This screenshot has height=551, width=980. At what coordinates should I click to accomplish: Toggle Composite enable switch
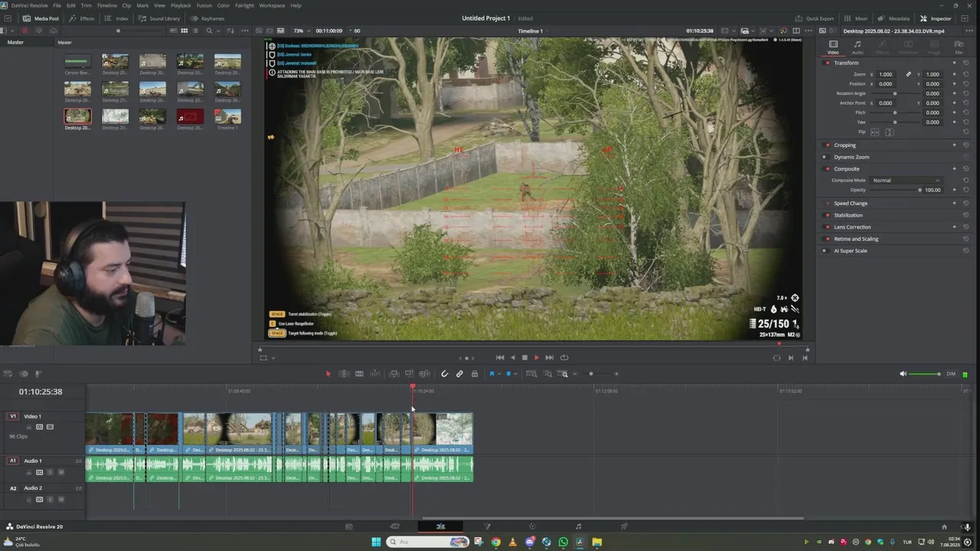pos(827,168)
